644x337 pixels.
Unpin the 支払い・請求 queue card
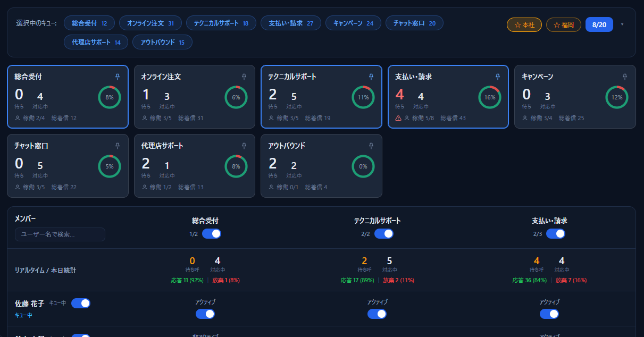coord(498,77)
